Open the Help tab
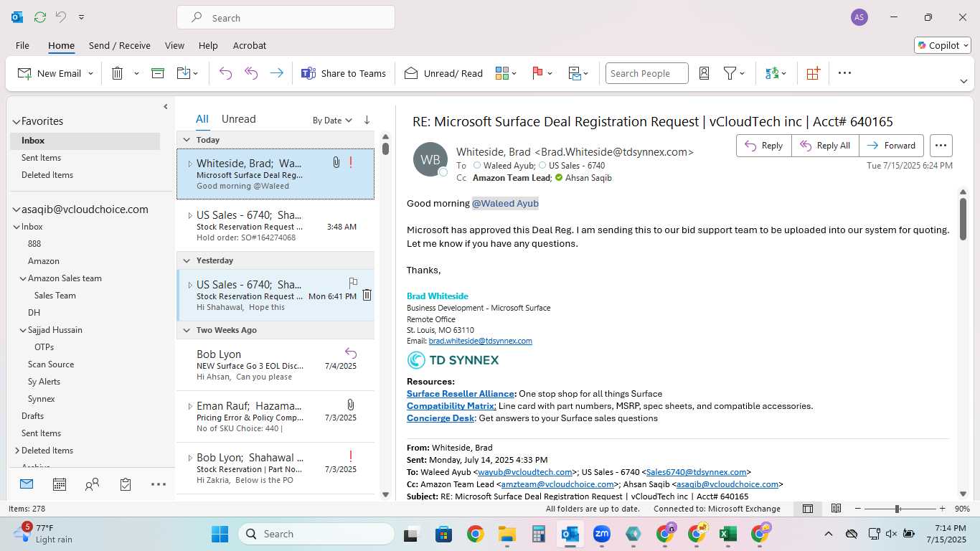Screen dimensions: 980x551 coord(208,45)
